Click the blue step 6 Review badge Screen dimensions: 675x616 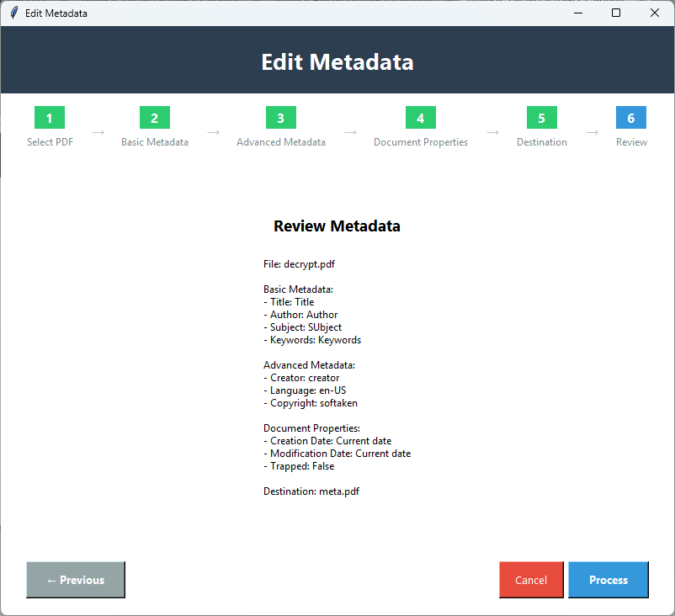(631, 118)
